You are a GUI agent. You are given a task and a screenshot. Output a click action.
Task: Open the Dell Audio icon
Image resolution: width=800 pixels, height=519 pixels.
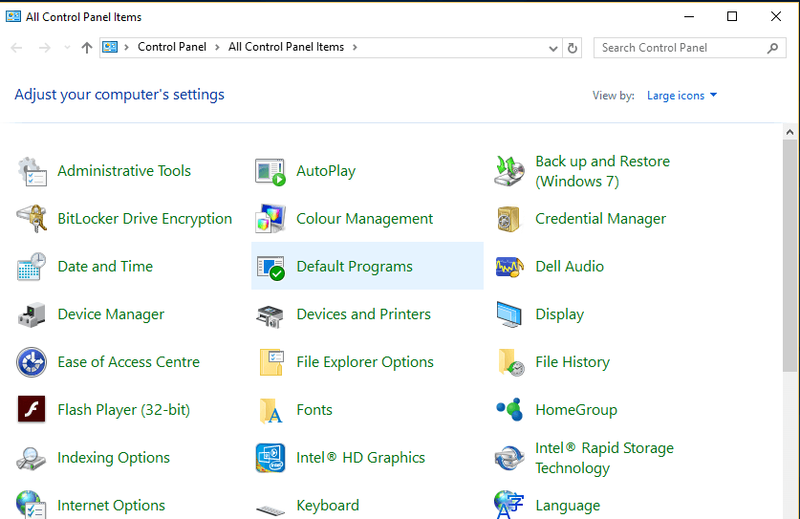pyautogui.click(x=509, y=267)
